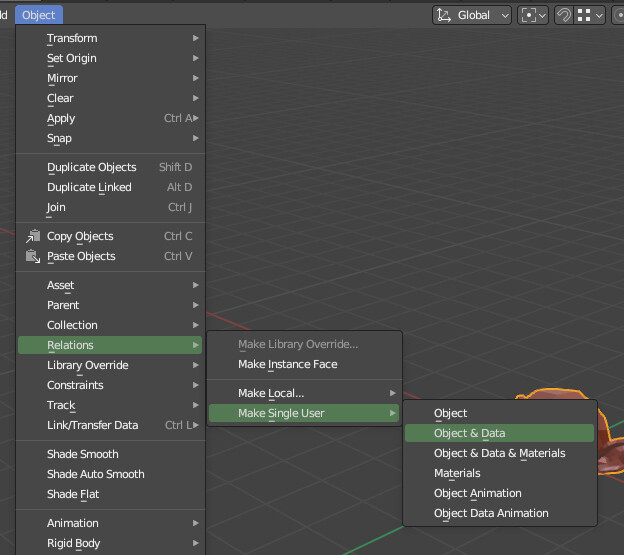This screenshot has width=624, height=555.
Task: Click the Copy Objects clipboard icon
Action: [x=33, y=236]
